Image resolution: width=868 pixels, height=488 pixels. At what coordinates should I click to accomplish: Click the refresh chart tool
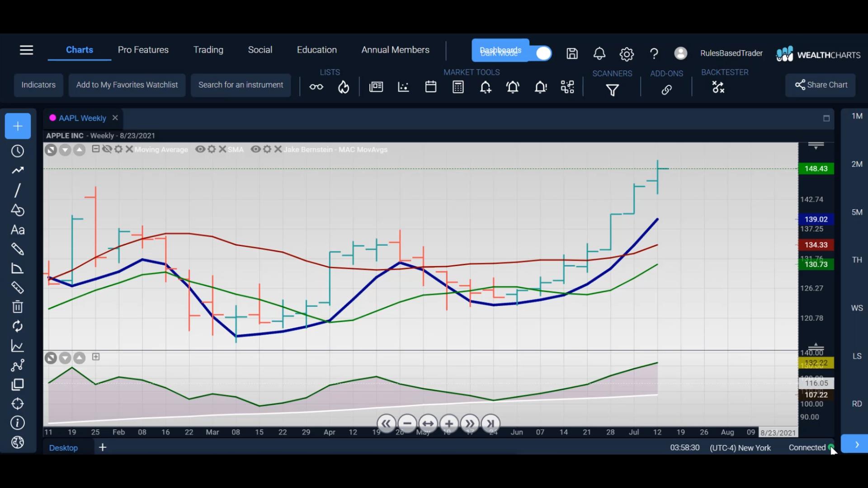click(x=18, y=326)
